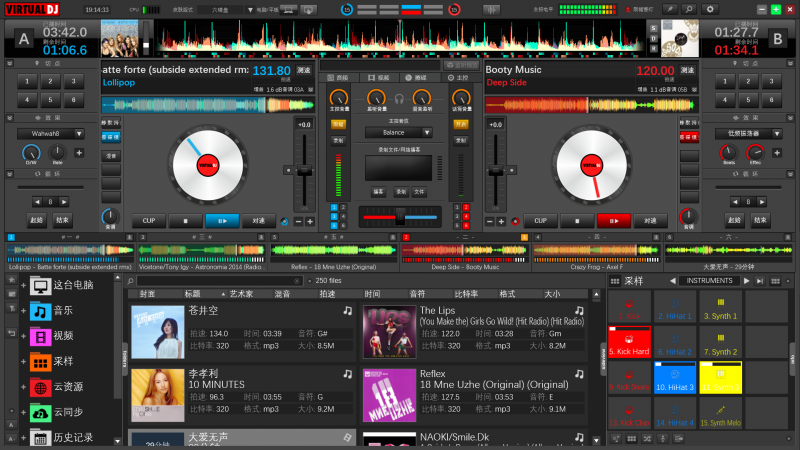The height and width of the screenshot is (450, 800).
Task: Click the headphone icon in mixer
Action: 399,98
